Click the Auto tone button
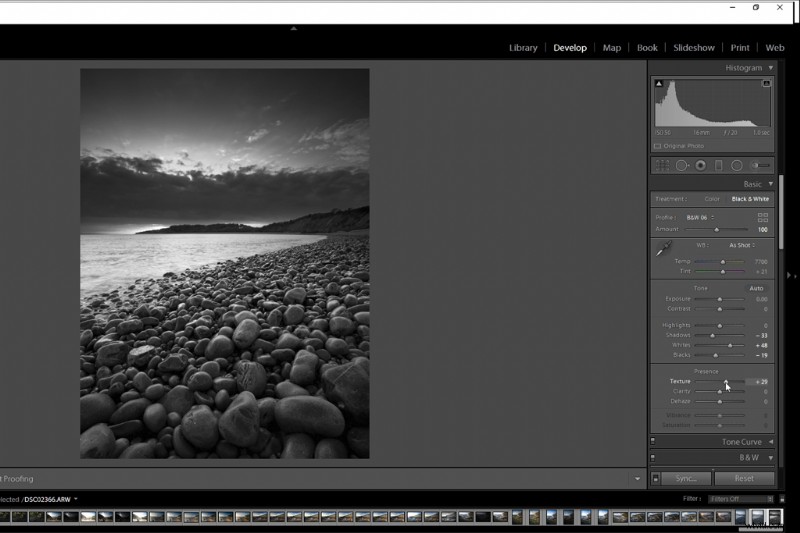The image size is (800, 533). pos(756,288)
